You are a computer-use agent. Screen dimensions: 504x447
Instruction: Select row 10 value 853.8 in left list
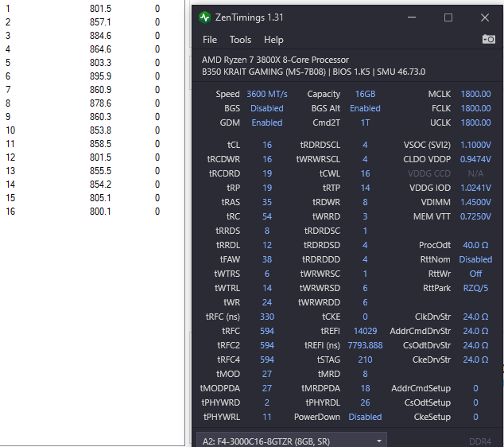click(100, 130)
